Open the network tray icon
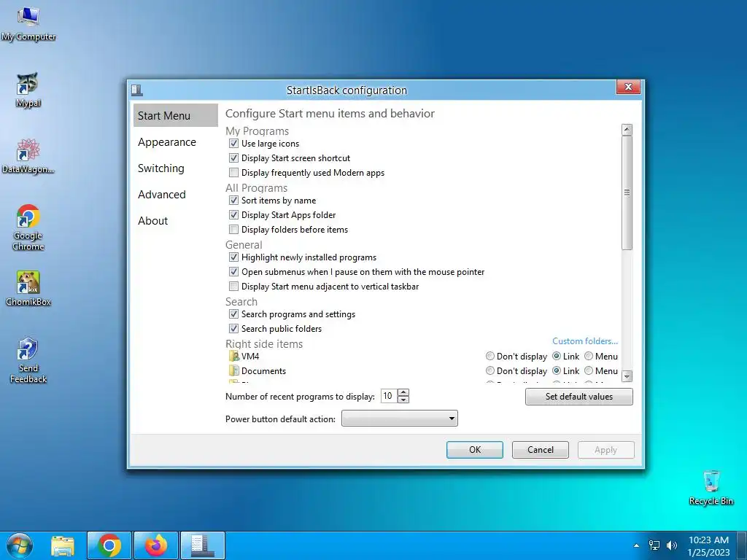Screen dimensions: 747x560 coord(654,545)
